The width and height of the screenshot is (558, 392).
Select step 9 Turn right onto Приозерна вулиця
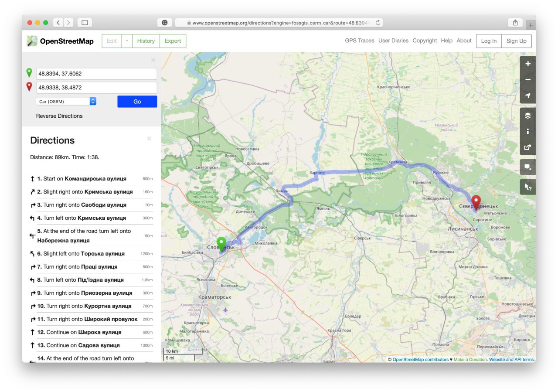[92, 293]
